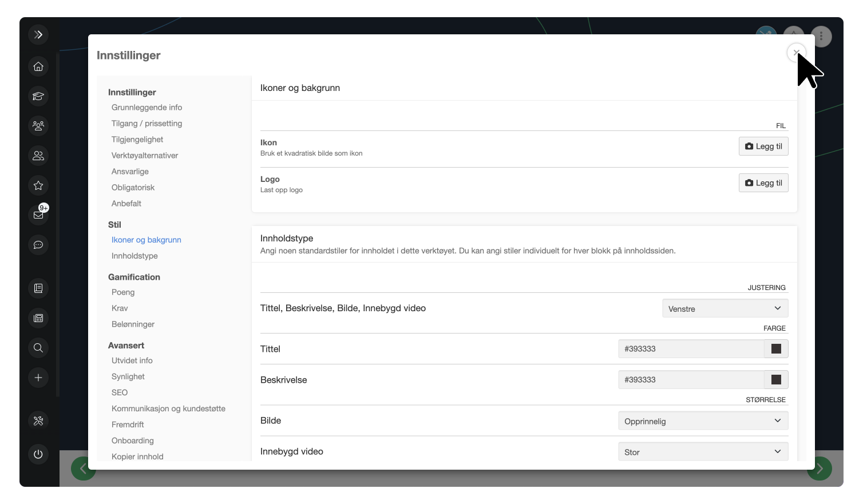The image size is (863, 504).
Task: Click the three-dot menu icon at top right
Action: click(821, 37)
